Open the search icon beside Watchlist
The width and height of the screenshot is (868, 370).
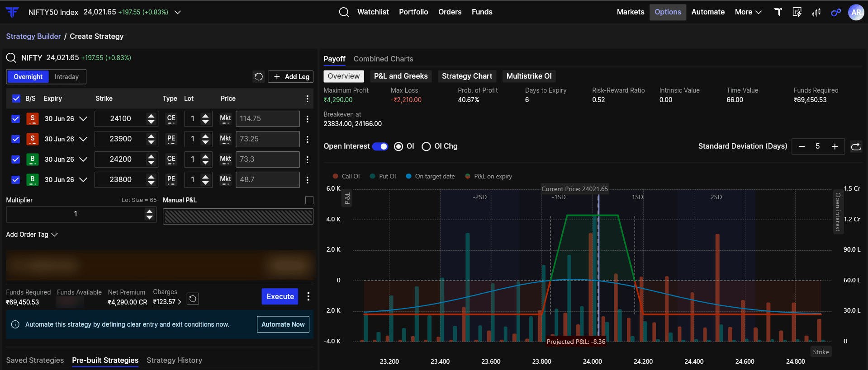(x=344, y=12)
